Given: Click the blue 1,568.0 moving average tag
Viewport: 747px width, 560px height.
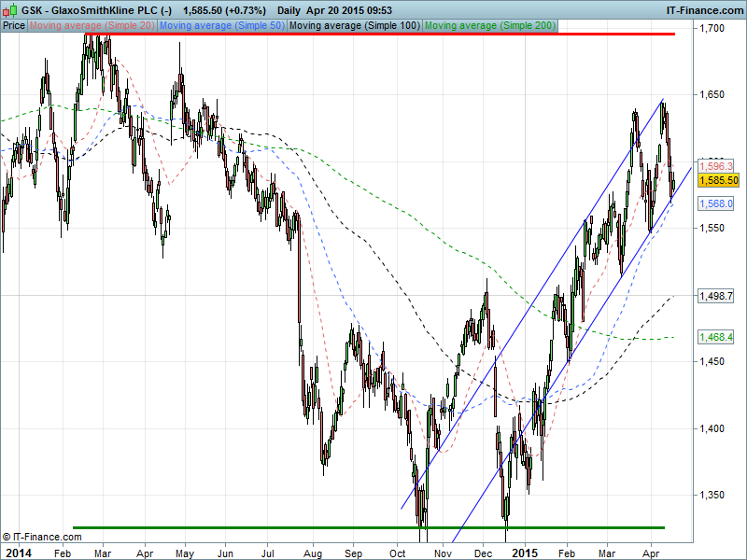Looking at the screenshot, I should pyautogui.click(x=716, y=203).
